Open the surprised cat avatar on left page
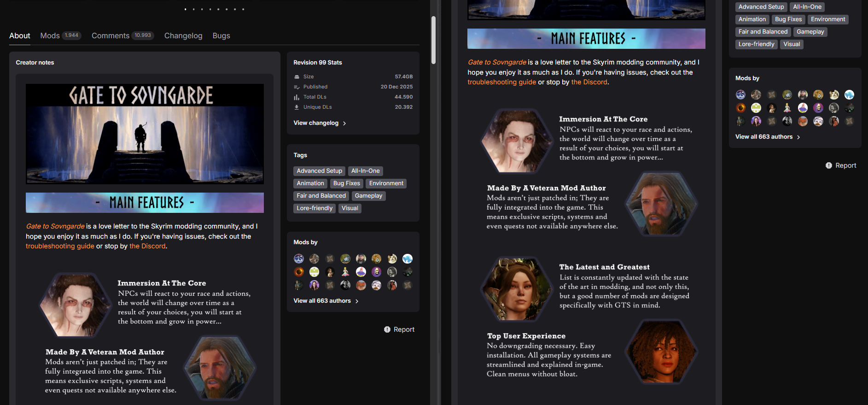 [392, 258]
